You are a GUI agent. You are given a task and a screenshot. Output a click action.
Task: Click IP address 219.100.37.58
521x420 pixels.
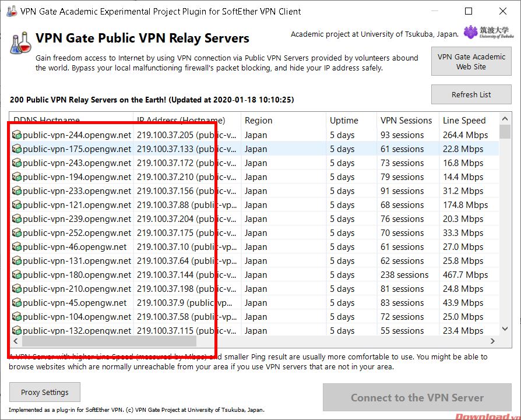163,316
